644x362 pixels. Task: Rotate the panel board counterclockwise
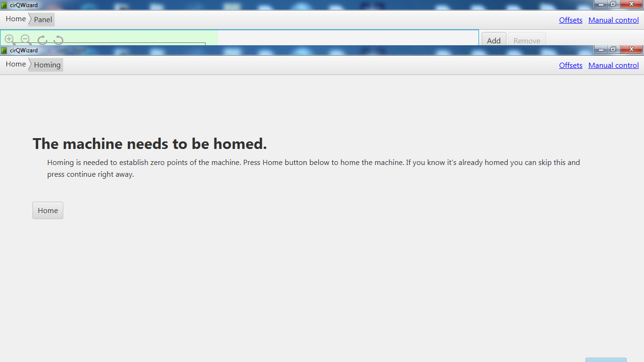[x=58, y=40]
